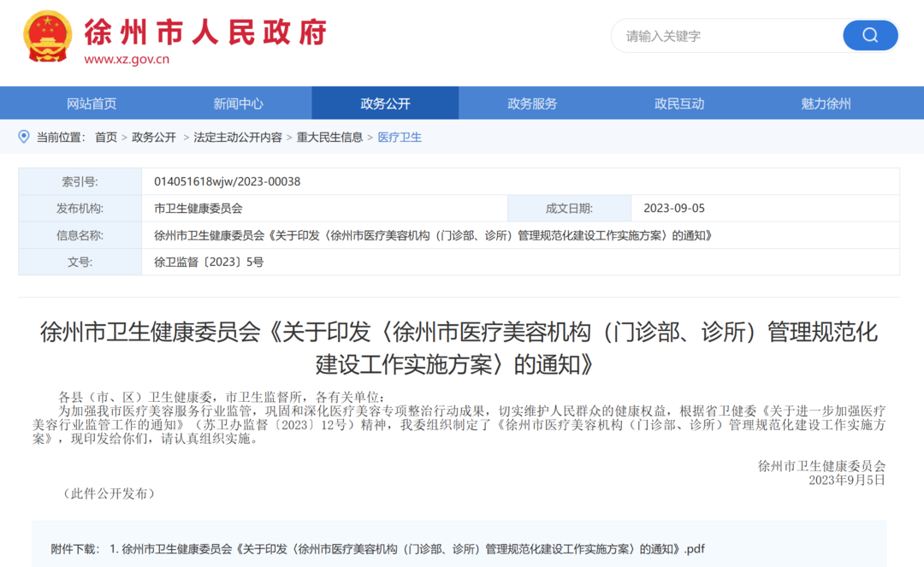Click 法定主动公开内容 breadcrumb link

pos(238,137)
